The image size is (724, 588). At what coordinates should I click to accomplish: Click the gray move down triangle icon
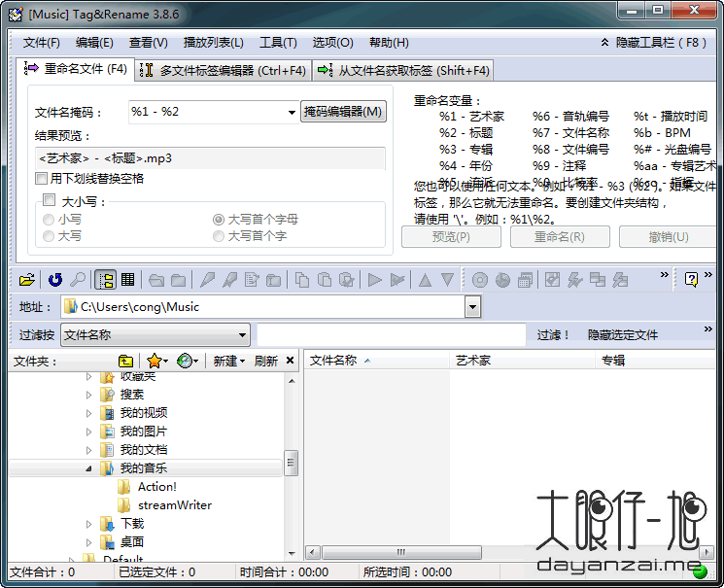pyautogui.click(x=447, y=280)
